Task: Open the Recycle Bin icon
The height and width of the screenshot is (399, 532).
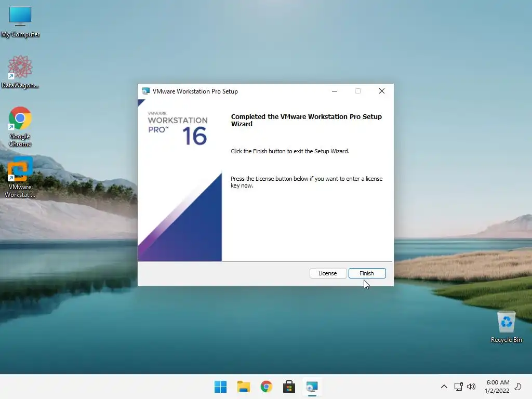Action: (506, 327)
